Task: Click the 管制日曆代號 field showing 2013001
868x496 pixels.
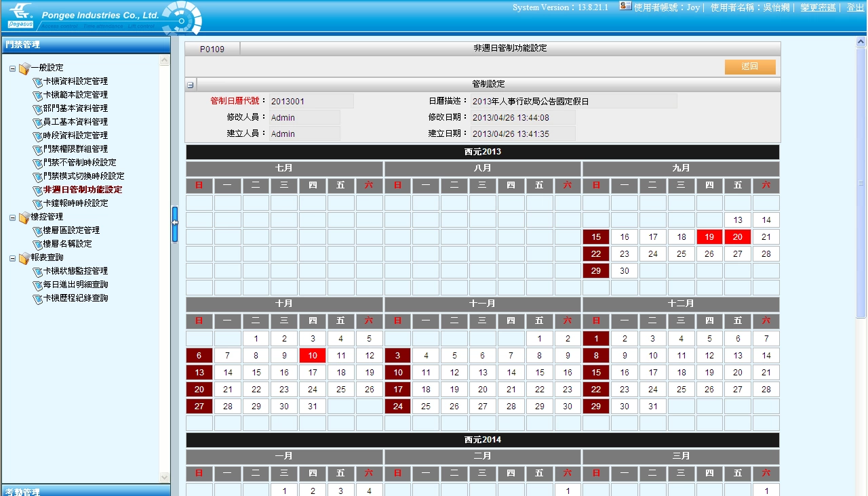Action: (x=310, y=100)
